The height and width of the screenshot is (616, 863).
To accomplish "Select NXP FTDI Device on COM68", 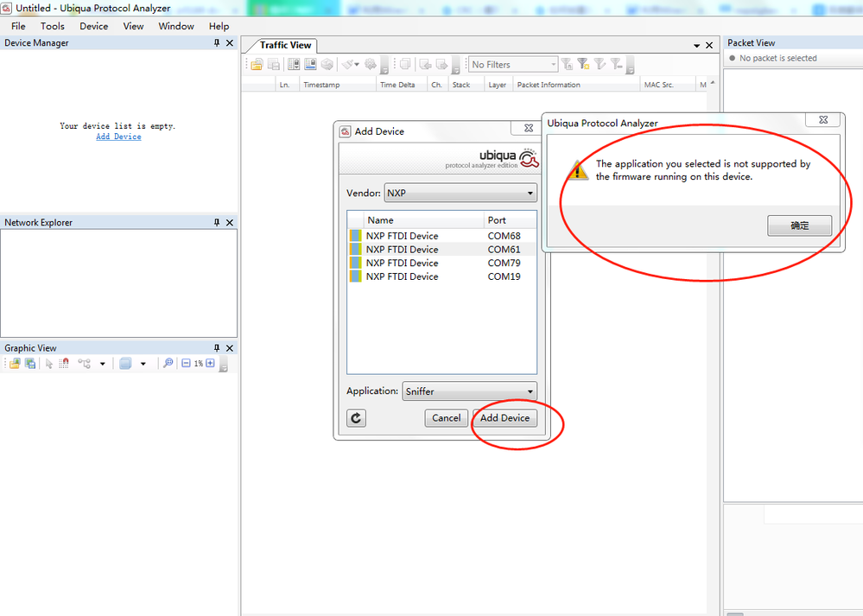I will 442,236.
